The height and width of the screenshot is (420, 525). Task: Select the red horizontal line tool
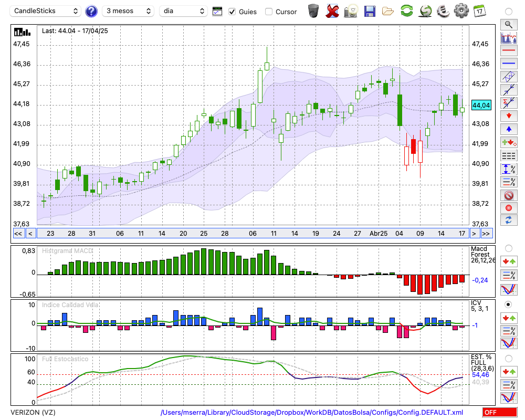[x=509, y=50]
